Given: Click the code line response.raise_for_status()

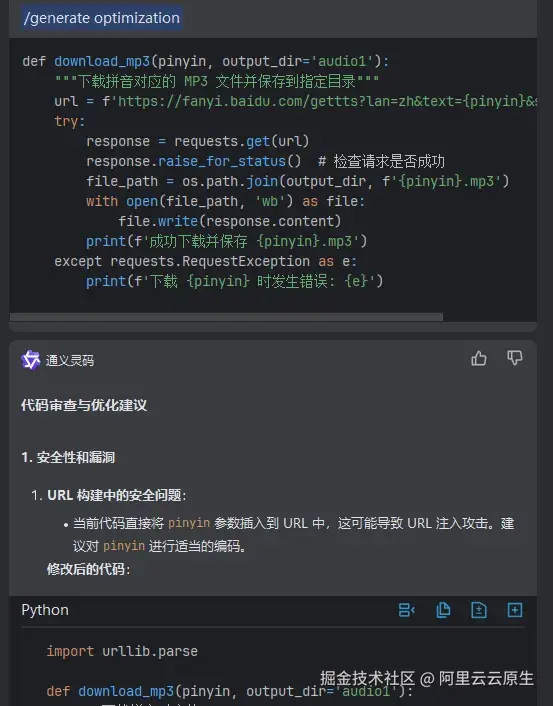Looking at the screenshot, I should point(194,161).
